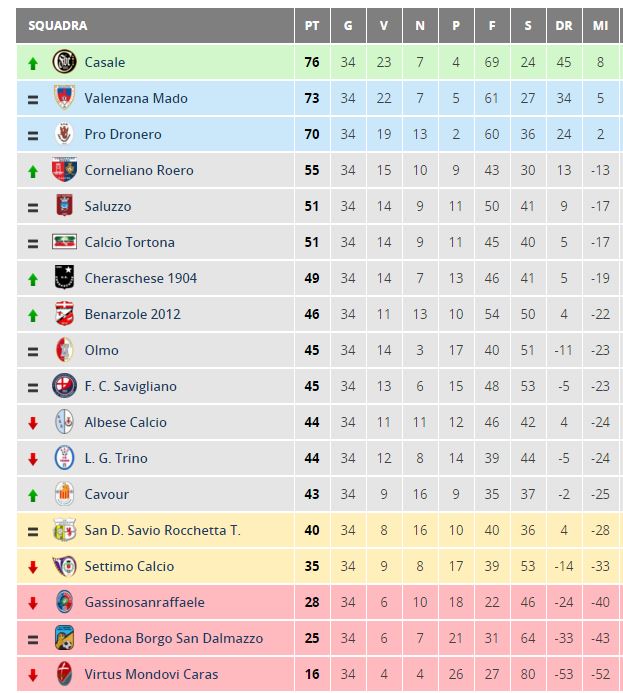623x693 pixels.
Task: Click the PT column header
Action: tap(312, 26)
